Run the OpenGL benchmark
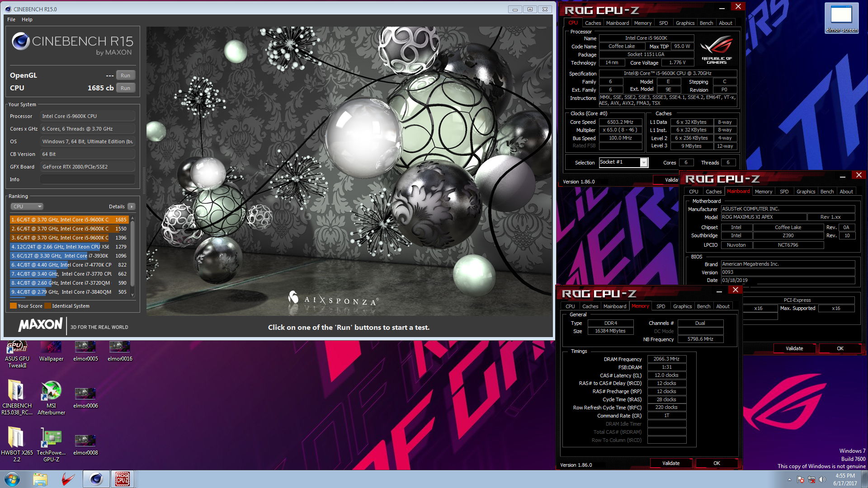 (x=126, y=75)
